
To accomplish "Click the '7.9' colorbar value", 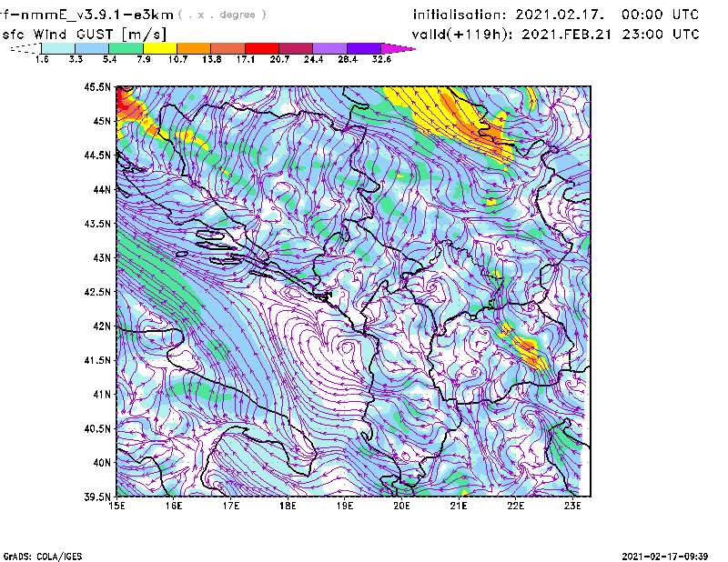I will (x=144, y=59).
